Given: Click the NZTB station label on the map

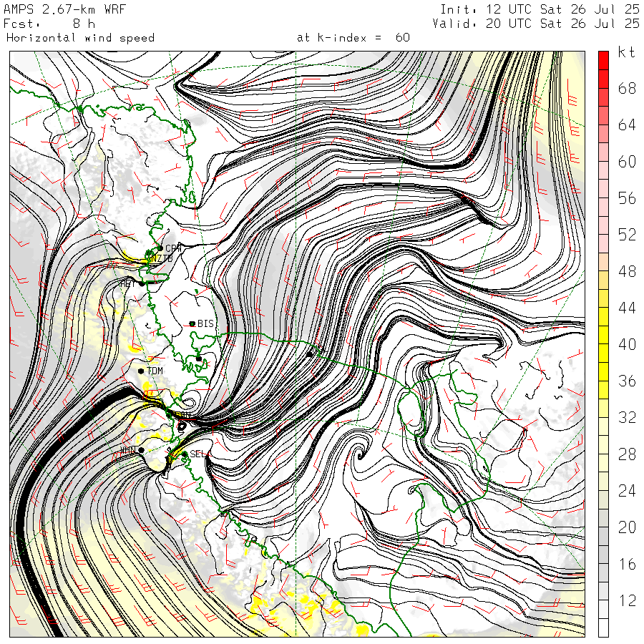Looking at the screenshot, I should [x=162, y=258].
